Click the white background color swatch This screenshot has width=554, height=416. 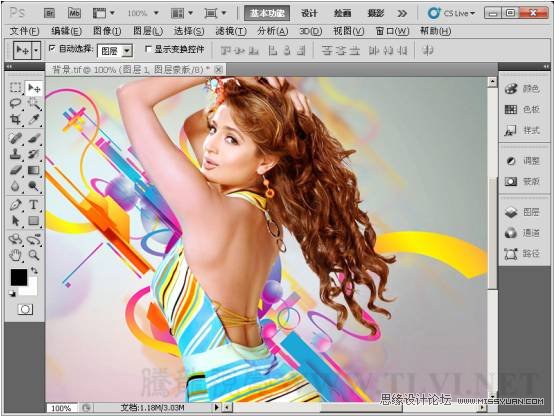point(32,290)
